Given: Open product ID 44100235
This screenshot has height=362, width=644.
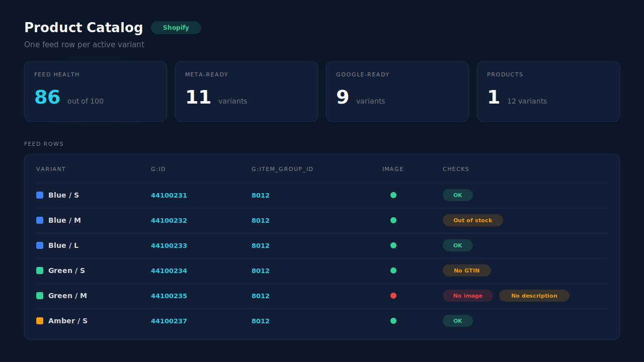Looking at the screenshot, I should [169, 296].
